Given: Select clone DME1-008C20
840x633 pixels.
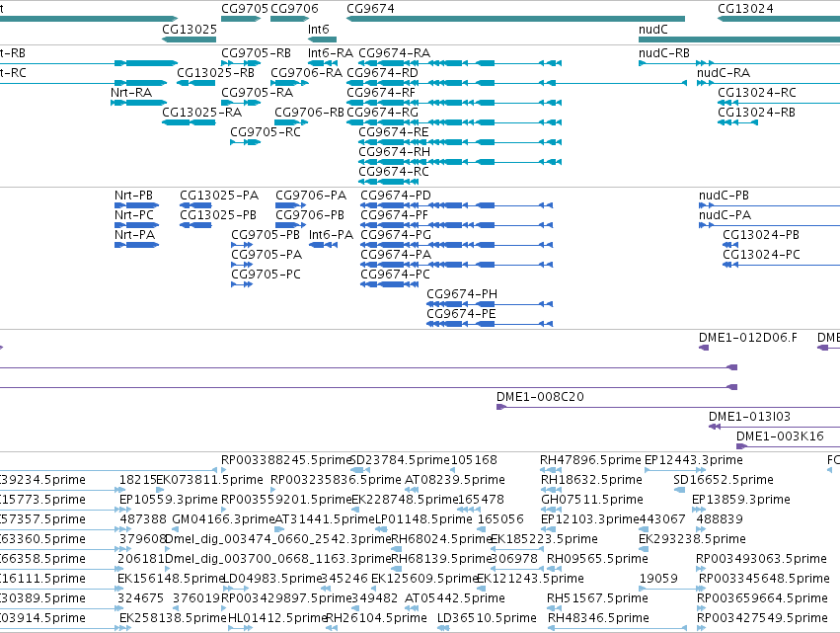Looking at the screenshot, I should [540, 398].
